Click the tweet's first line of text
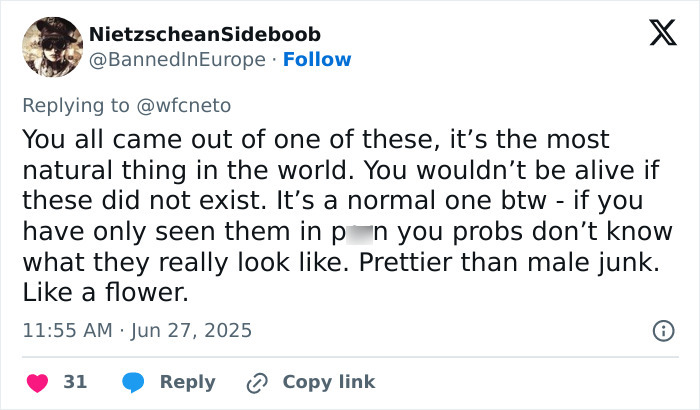This screenshot has width=700, height=410. click(x=315, y=137)
